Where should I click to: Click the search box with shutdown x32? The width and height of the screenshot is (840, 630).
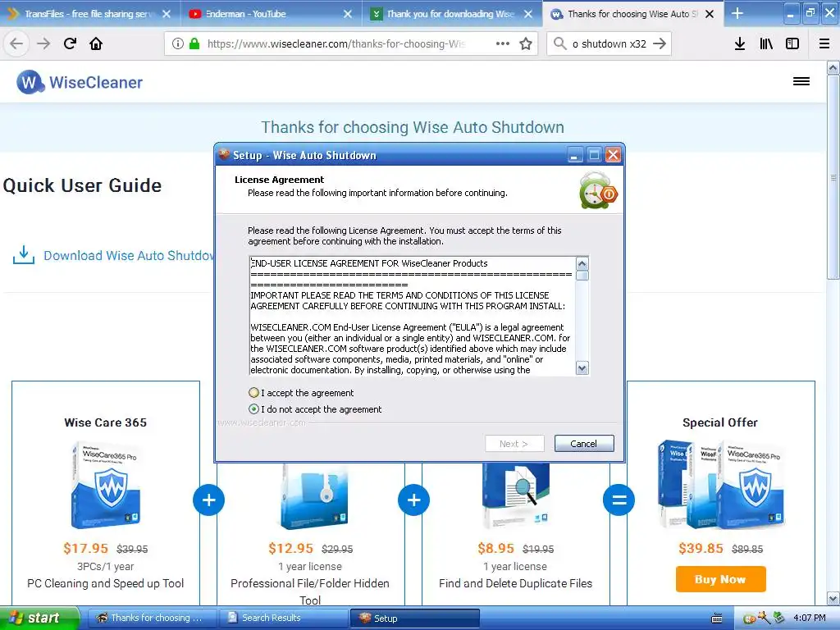609,44
